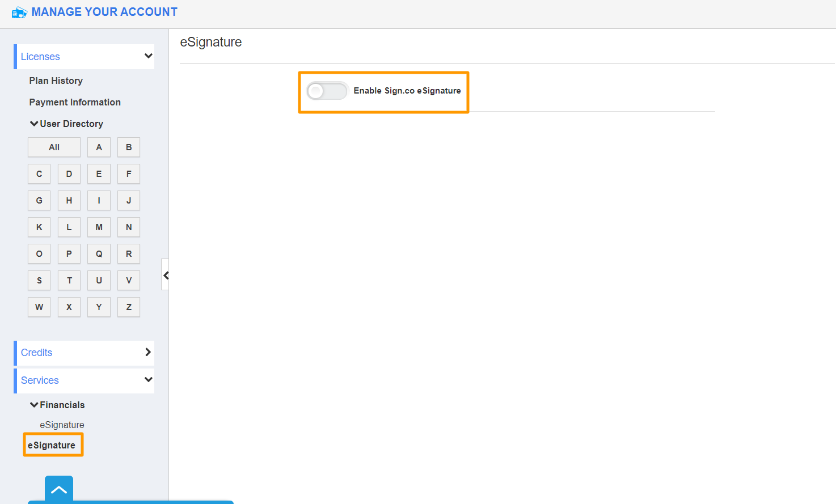
Task: Filter user directory by letter E
Action: click(x=99, y=174)
